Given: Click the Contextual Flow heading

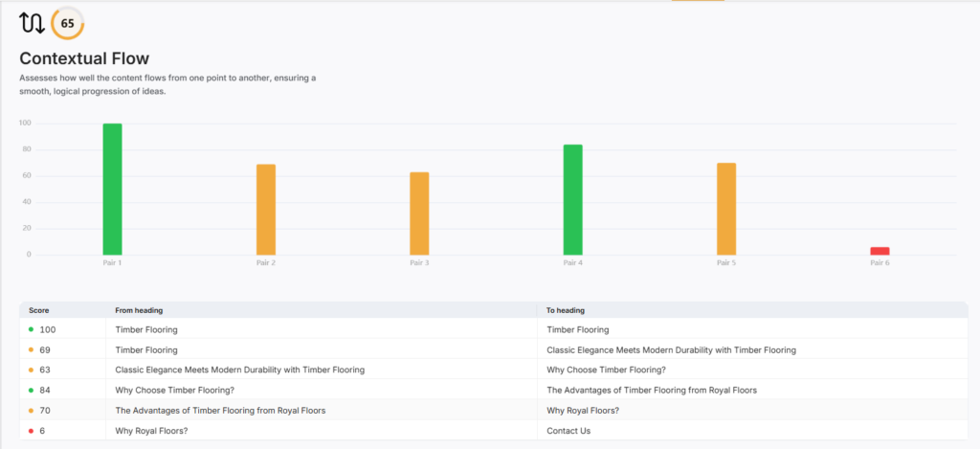Looking at the screenshot, I should click(84, 58).
